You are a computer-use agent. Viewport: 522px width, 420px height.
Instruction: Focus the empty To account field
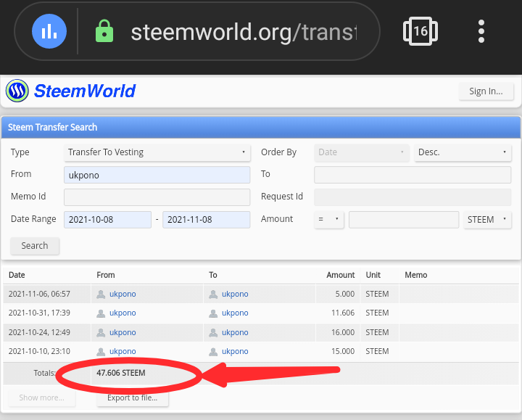413,175
